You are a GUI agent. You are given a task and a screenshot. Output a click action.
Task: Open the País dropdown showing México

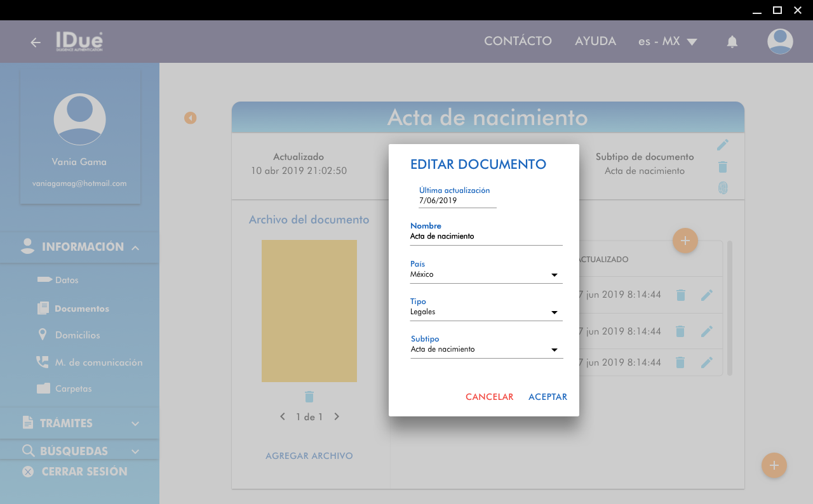click(486, 275)
